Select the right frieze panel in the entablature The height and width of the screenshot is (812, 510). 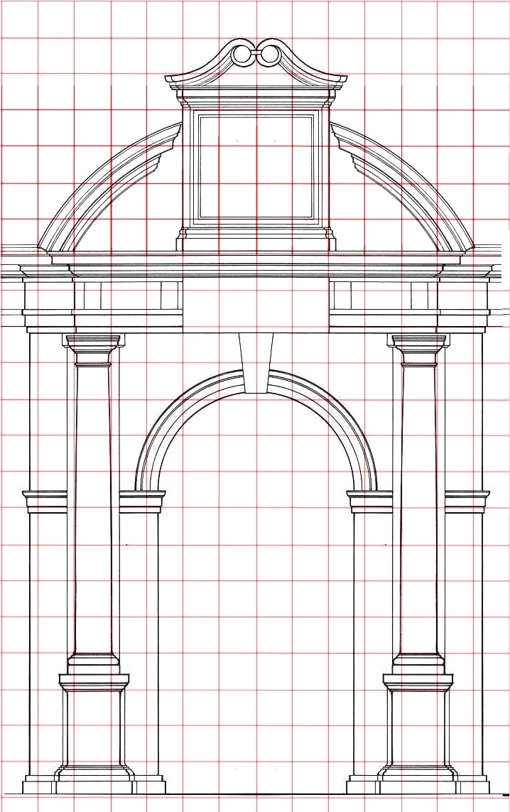pos(384,296)
